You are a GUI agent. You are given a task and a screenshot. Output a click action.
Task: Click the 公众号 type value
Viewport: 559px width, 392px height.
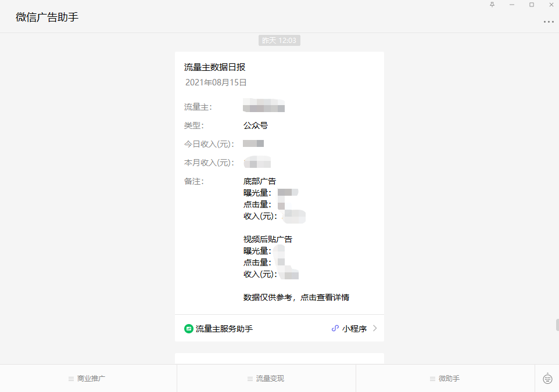256,125
